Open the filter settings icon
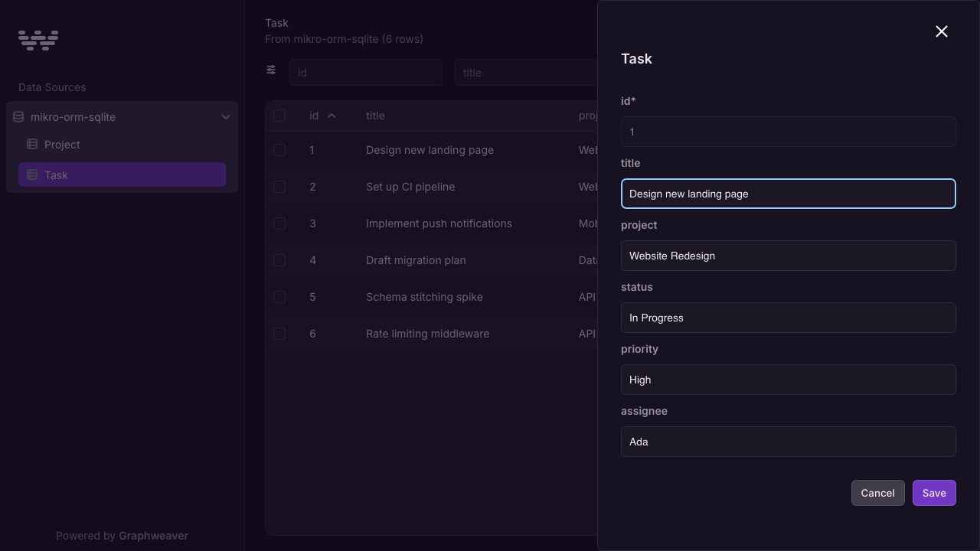The width and height of the screenshot is (980, 551). coord(271,70)
